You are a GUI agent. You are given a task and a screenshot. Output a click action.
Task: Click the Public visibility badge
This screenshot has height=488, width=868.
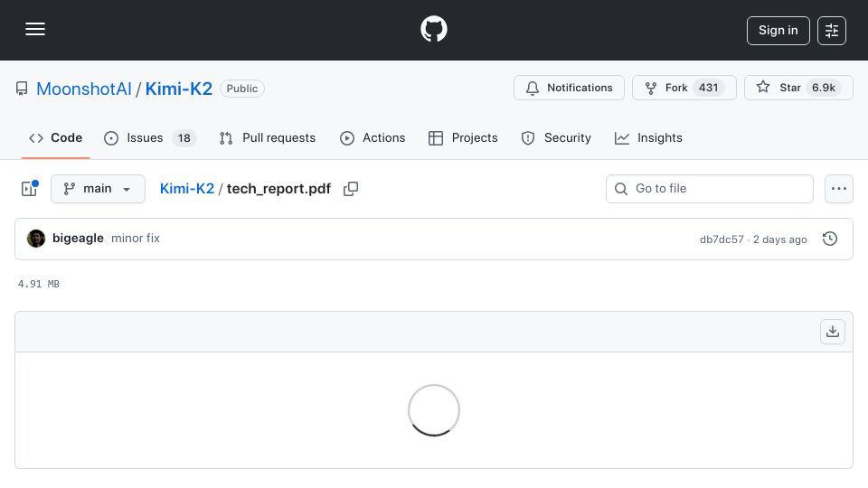242,89
